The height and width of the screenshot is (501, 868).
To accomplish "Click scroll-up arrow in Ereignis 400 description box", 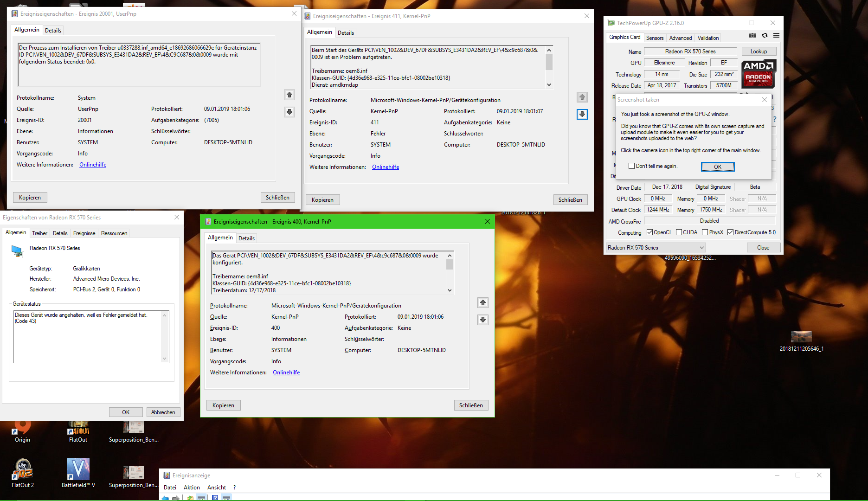I will [450, 256].
